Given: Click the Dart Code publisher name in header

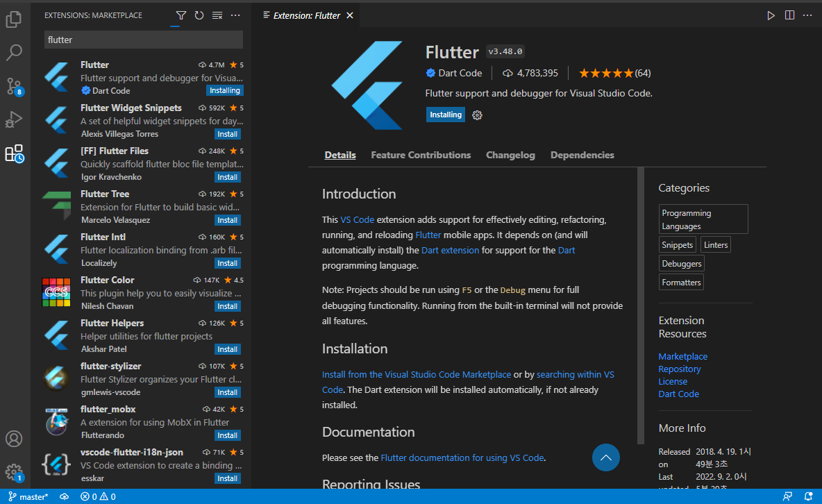Looking at the screenshot, I should point(460,74).
